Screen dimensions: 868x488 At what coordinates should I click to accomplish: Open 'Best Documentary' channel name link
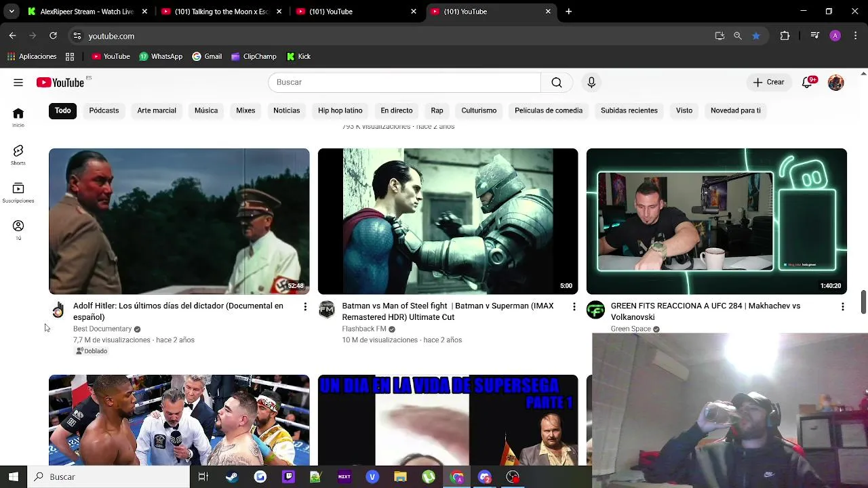pyautogui.click(x=102, y=329)
